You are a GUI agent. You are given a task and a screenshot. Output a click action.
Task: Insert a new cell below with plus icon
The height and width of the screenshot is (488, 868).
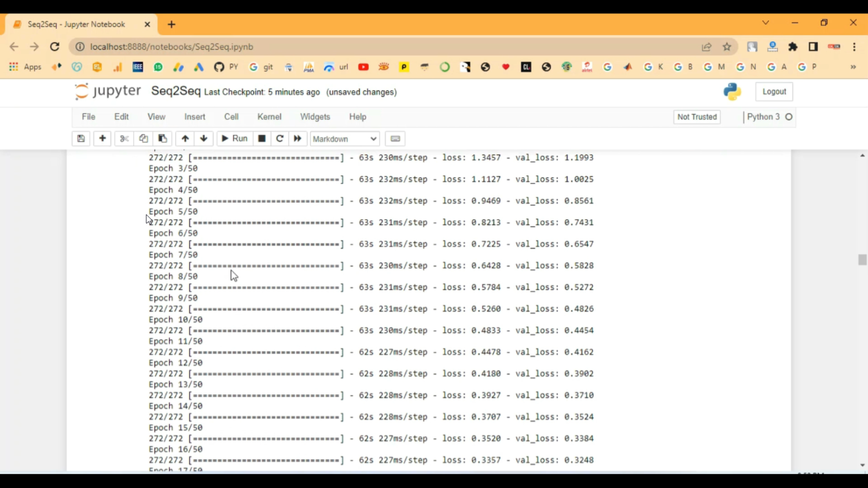tap(102, 139)
